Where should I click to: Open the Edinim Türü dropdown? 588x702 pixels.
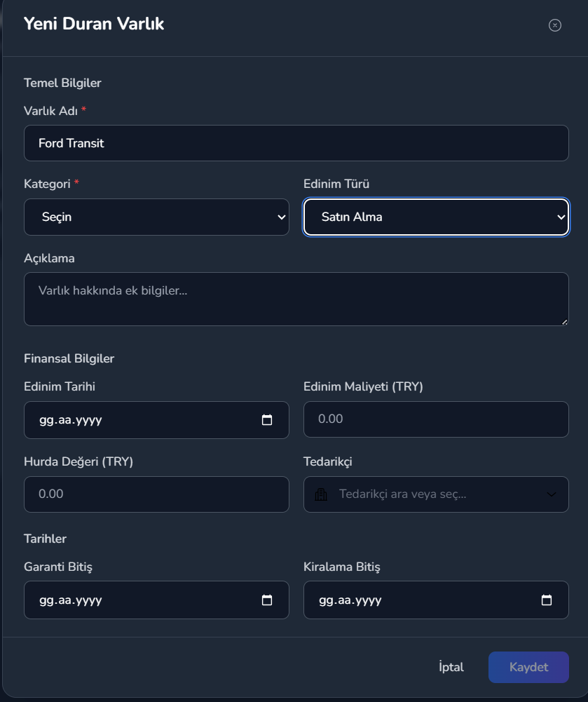click(x=437, y=217)
